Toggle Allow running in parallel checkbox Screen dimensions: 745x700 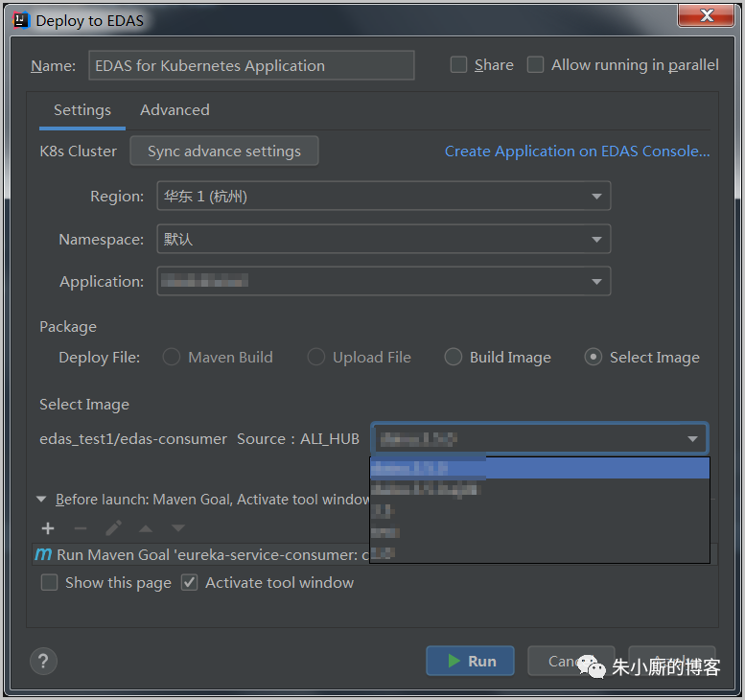click(535, 64)
